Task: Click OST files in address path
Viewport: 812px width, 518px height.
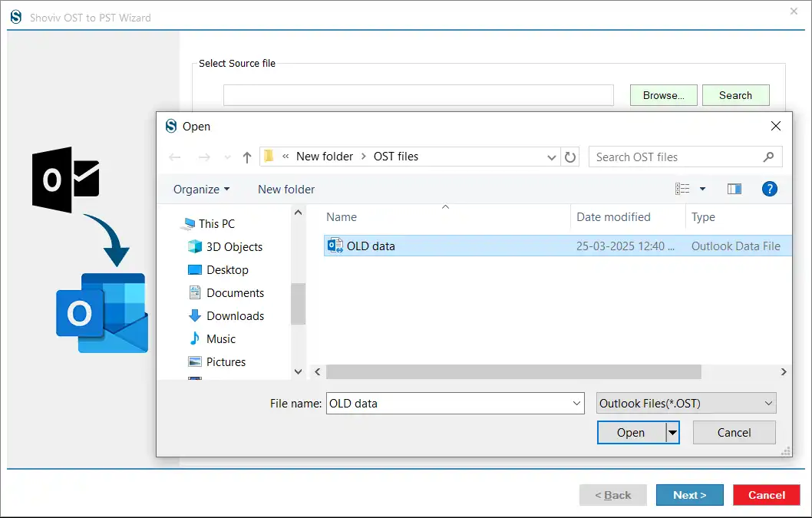Action: (396, 157)
